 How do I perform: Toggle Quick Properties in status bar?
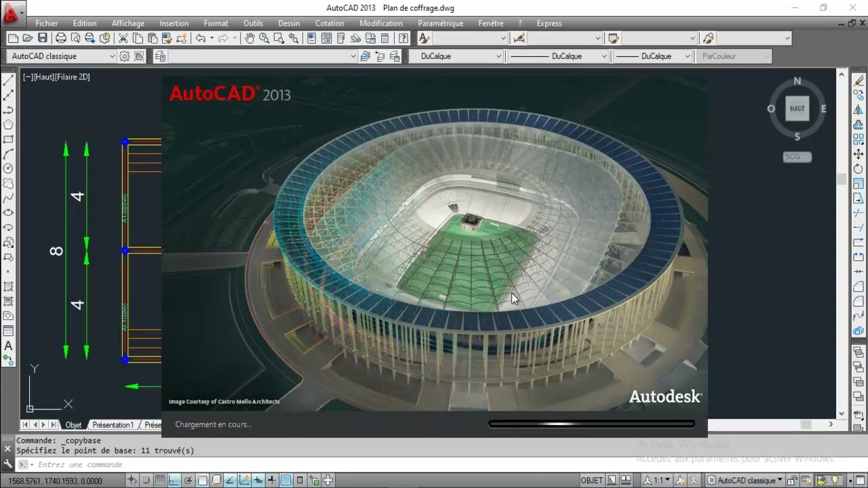pos(300,481)
